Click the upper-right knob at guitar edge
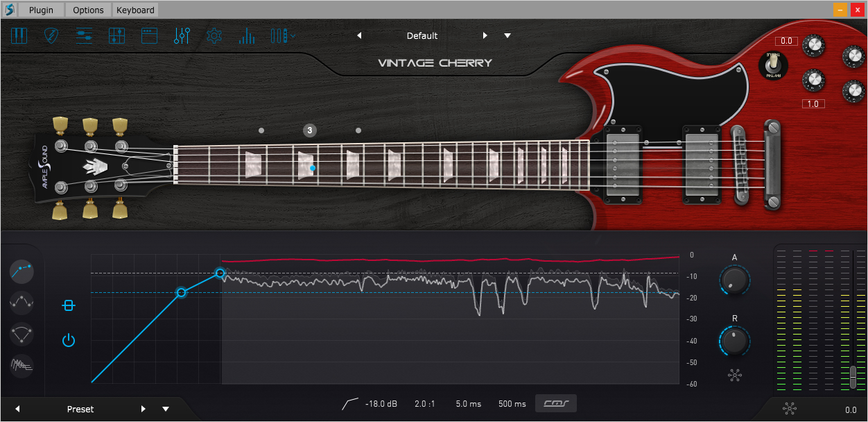The height and width of the screenshot is (422, 868). pos(853,57)
